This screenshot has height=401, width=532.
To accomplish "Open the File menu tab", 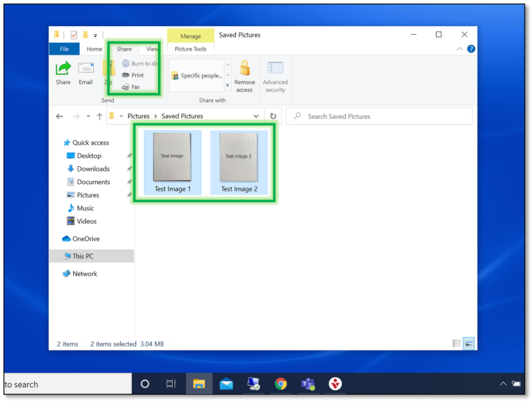I will click(x=65, y=49).
